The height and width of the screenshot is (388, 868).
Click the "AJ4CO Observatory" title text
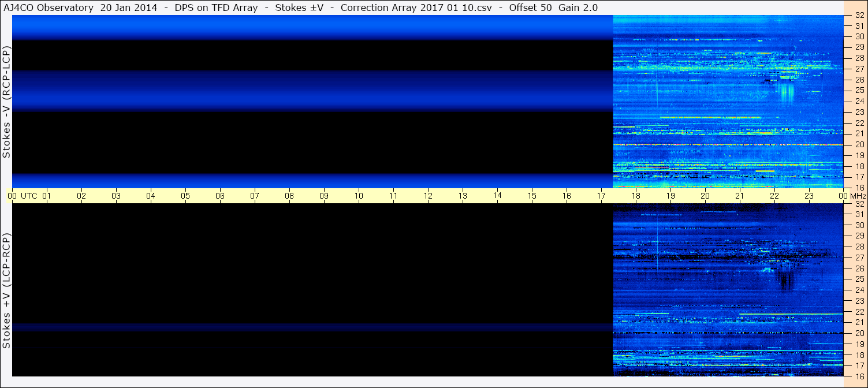point(47,8)
